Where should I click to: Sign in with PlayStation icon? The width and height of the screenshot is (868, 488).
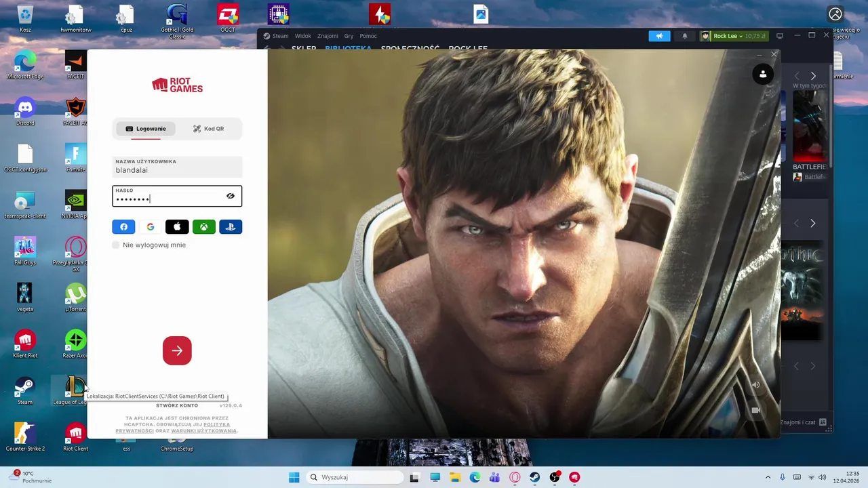(231, 227)
